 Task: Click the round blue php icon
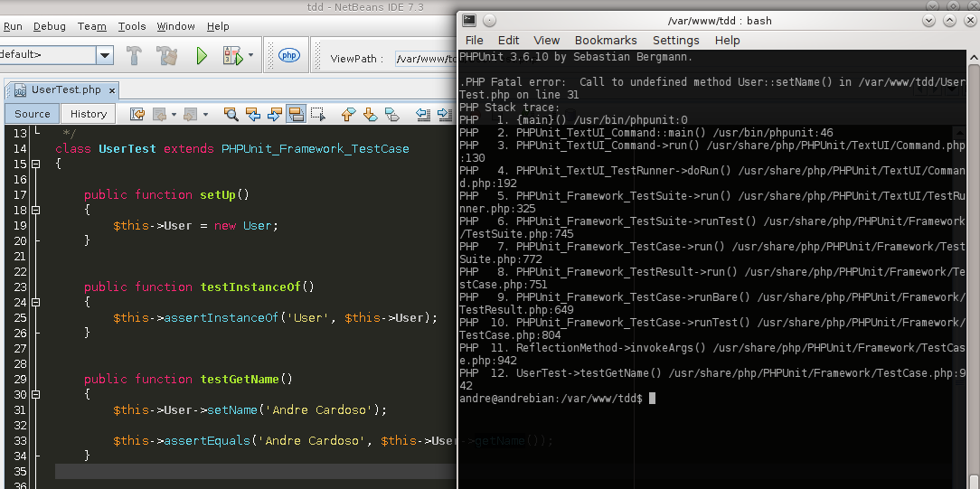[288, 55]
